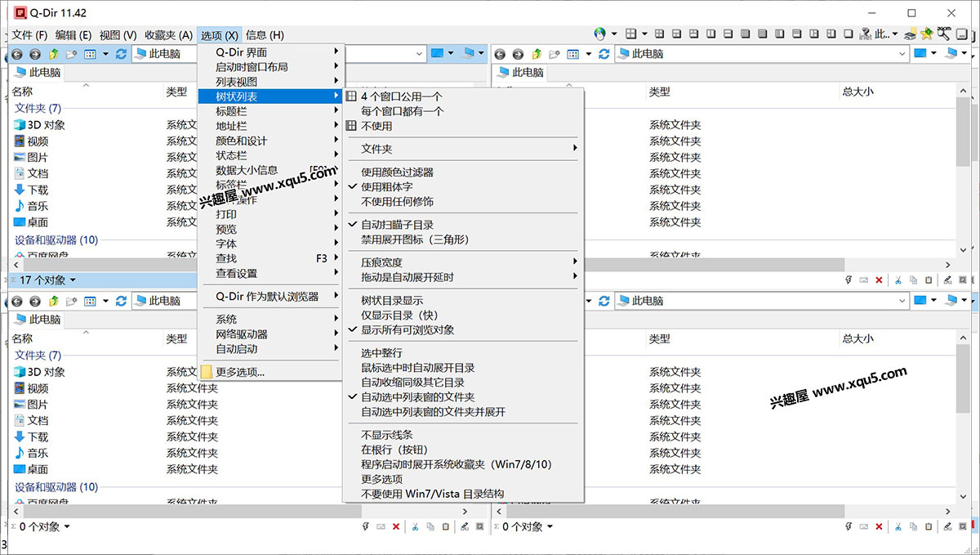The height and width of the screenshot is (555, 980).
Task: Open 更多选项... with folder icon
Action: tap(272, 372)
